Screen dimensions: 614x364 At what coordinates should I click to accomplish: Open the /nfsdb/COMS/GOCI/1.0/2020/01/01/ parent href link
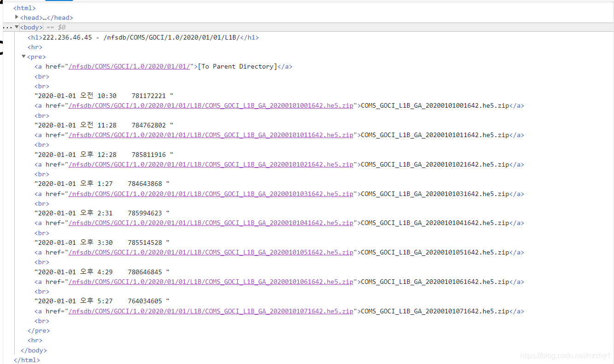(129, 67)
